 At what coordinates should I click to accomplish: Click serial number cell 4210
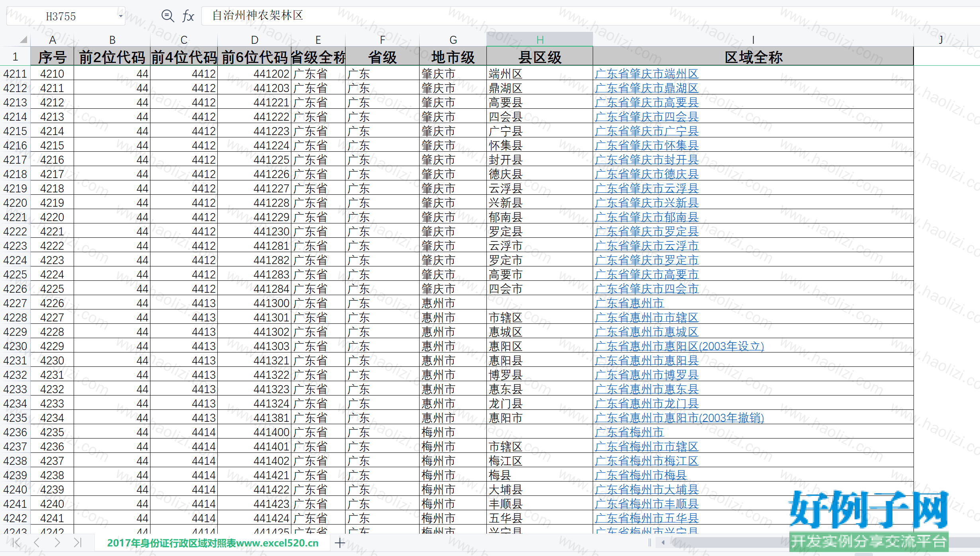[x=52, y=74]
